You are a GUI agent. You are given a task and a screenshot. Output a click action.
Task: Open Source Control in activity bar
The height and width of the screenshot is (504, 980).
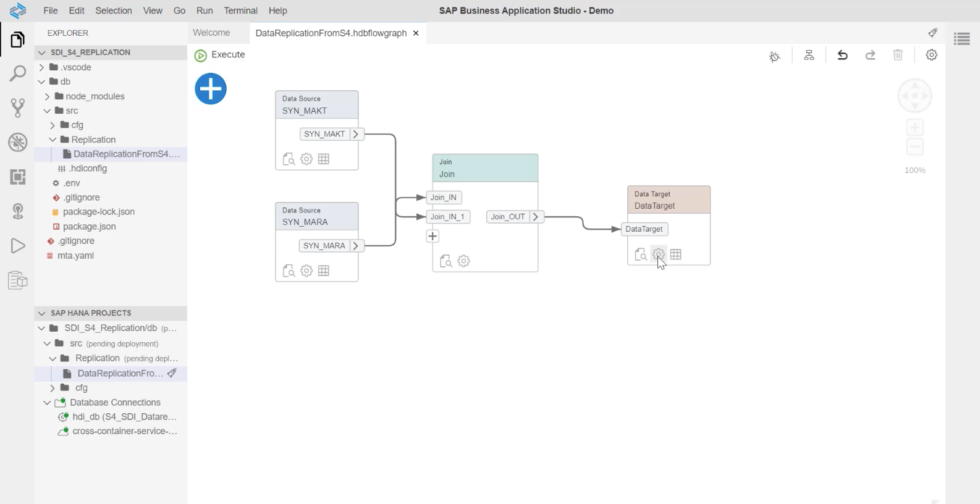coord(17,108)
